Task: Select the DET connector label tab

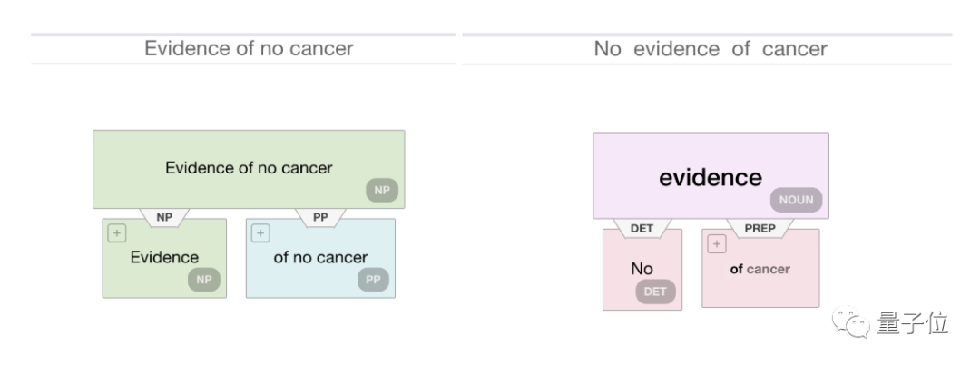Action: click(642, 228)
